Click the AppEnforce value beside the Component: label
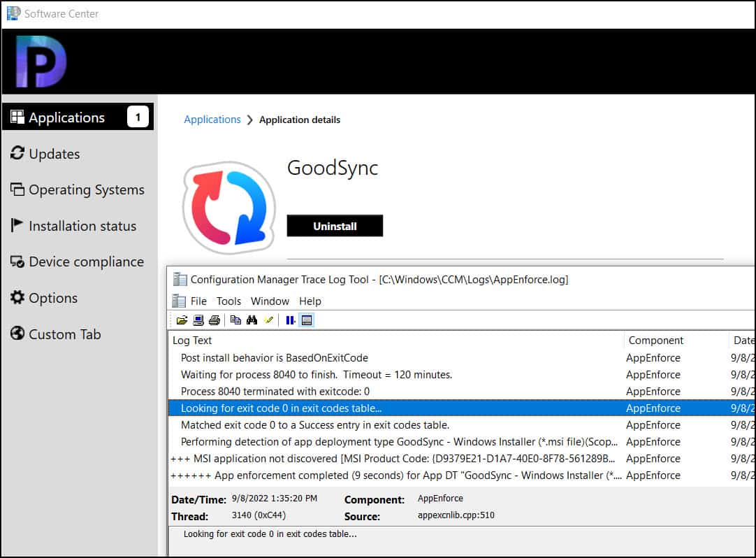 click(440, 498)
